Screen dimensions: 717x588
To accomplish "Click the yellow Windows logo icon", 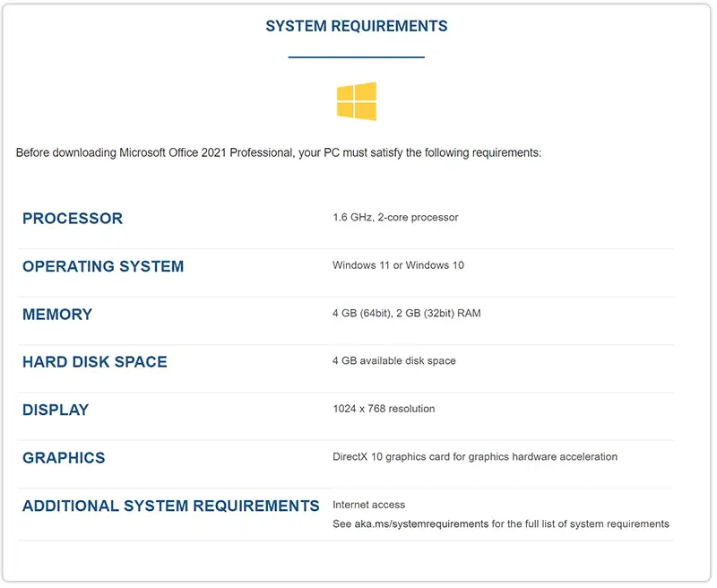I will (x=357, y=101).
